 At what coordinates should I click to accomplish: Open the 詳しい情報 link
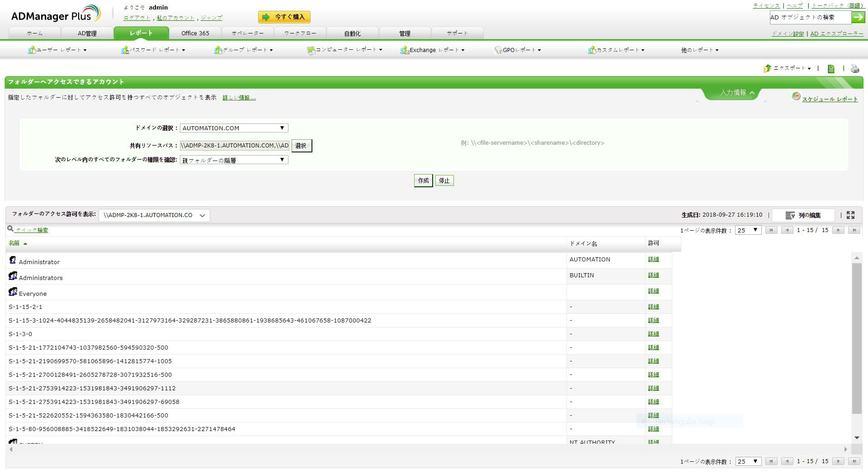tap(238, 97)
